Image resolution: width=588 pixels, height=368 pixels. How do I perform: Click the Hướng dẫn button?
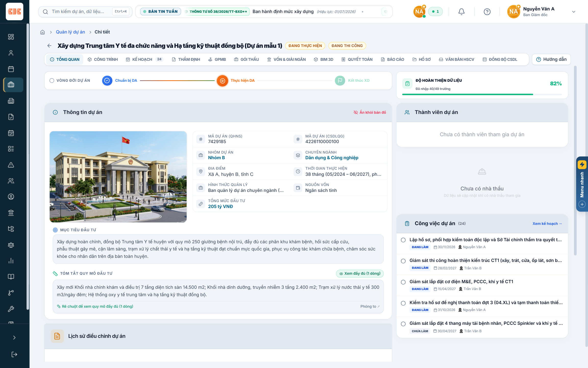pyautogui.click(x=552, y=60)
